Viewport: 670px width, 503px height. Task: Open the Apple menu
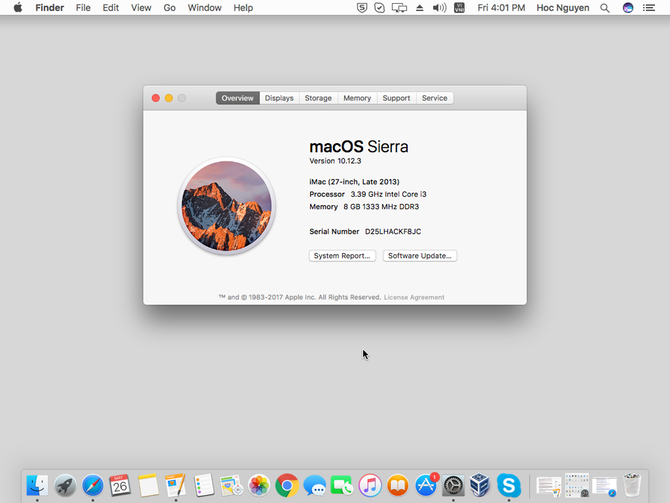pos(18,8)
